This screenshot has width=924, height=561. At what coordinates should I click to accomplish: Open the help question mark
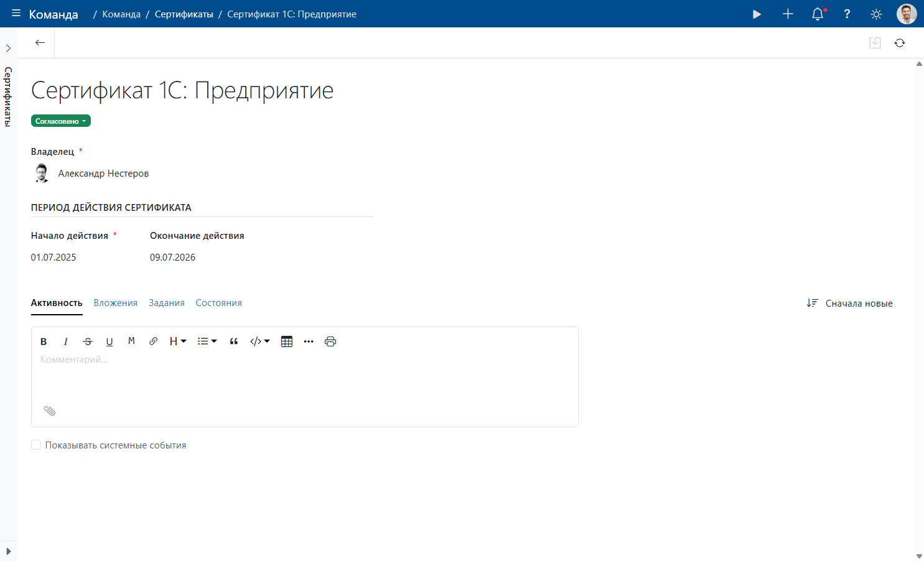[x=847, y=14]
